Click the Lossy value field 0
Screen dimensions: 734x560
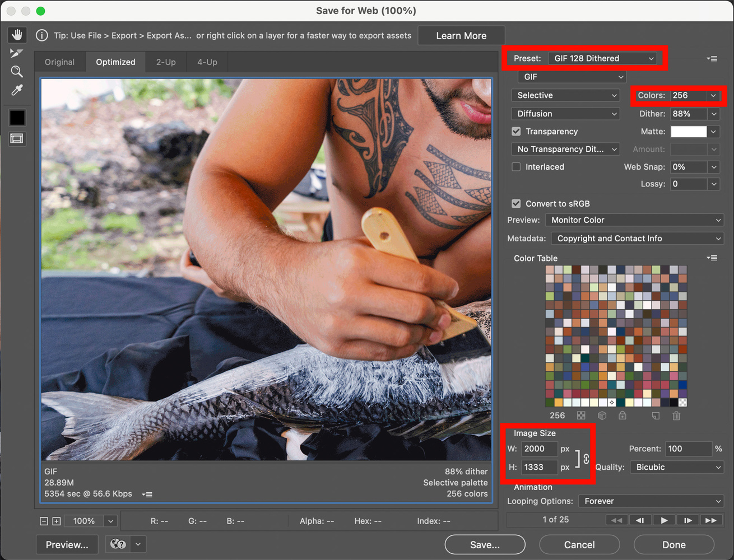coord(689,184)
